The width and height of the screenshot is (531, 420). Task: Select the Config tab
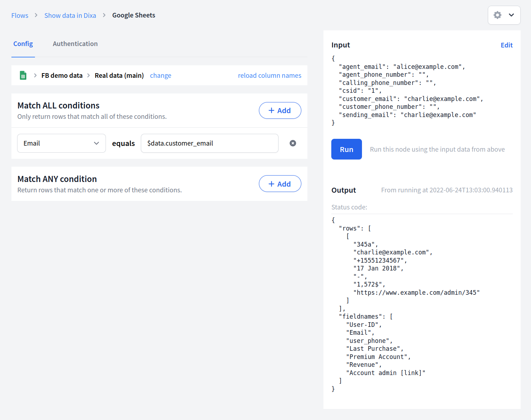point(23,44)
